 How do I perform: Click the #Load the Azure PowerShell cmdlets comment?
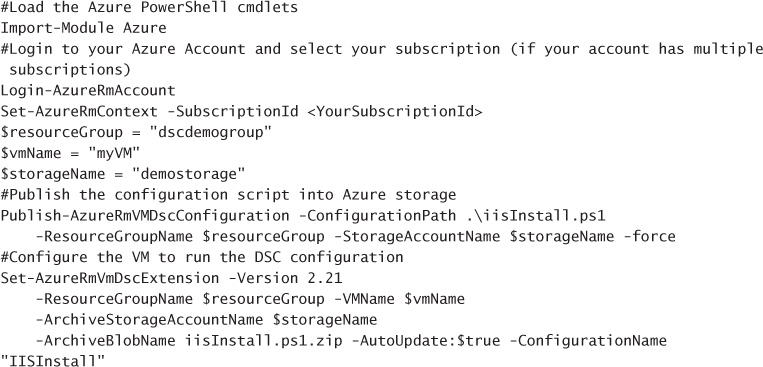149,7
